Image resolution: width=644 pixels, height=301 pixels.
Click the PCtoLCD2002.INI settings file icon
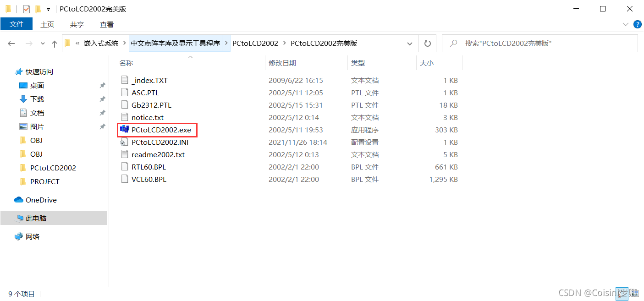click(x=124, y=142)
